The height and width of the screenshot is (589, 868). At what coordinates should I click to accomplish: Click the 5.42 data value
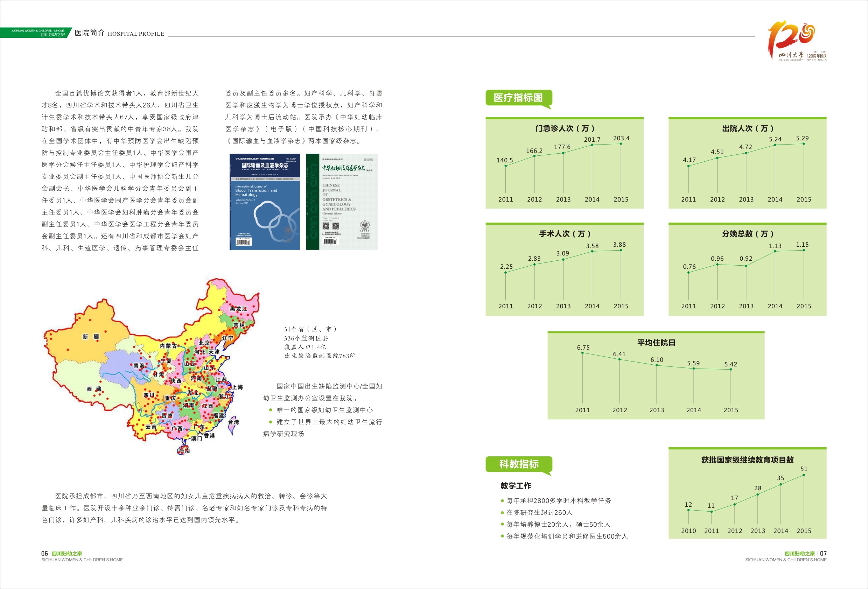pos(730,364)
